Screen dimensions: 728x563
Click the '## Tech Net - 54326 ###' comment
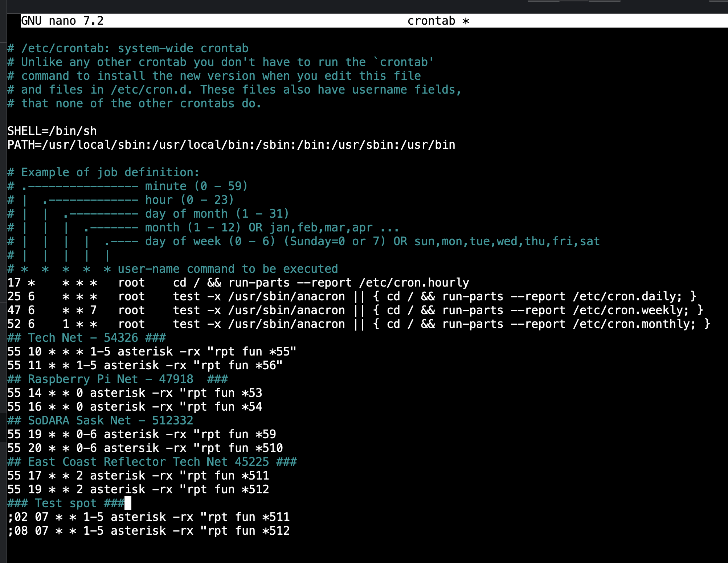87,338
